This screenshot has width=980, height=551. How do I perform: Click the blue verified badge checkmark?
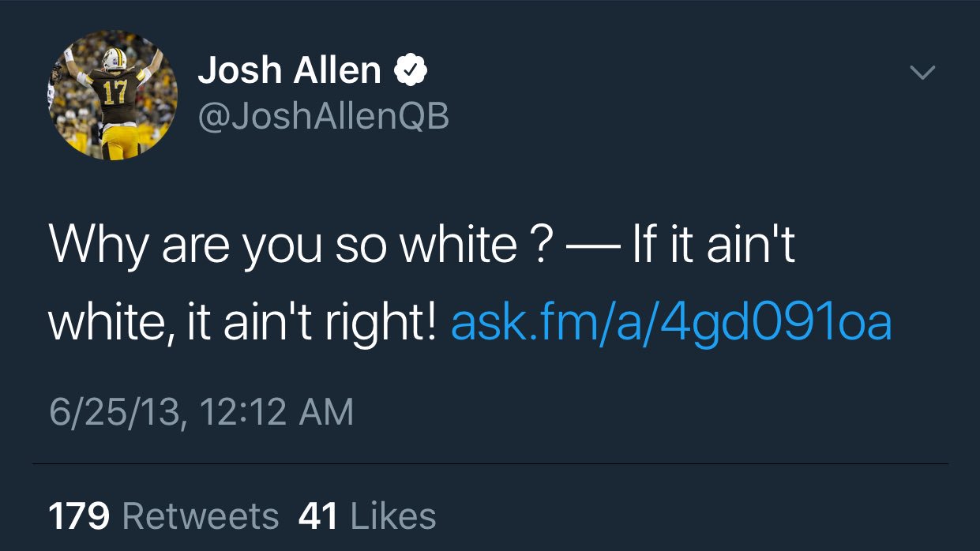click(x=411, y=72)
